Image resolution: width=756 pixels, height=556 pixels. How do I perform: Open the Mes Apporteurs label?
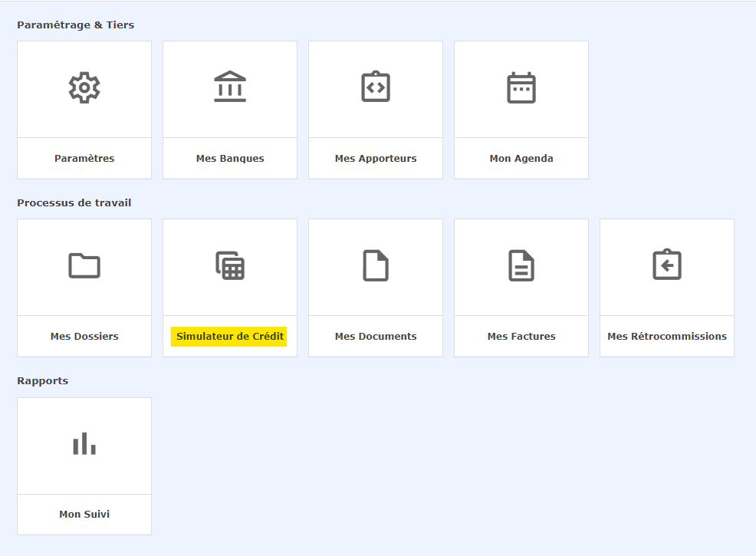coord(376,159)
